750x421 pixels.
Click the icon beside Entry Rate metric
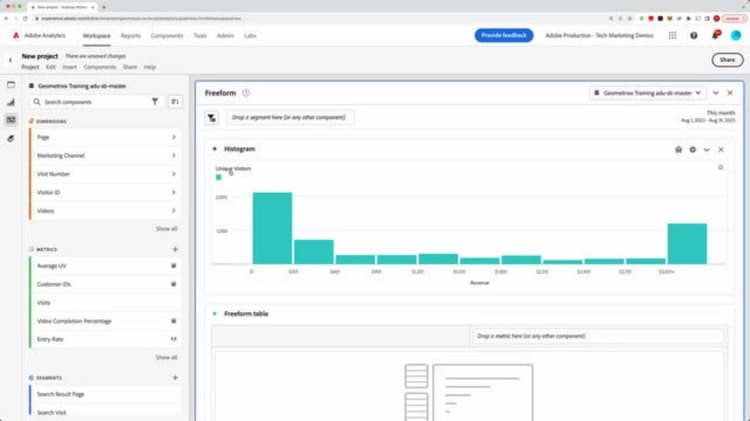[174, 339]
